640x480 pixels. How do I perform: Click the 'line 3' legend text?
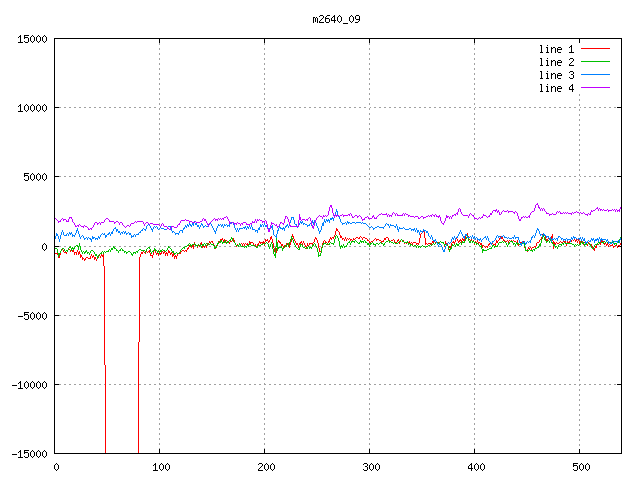(557, 75)
